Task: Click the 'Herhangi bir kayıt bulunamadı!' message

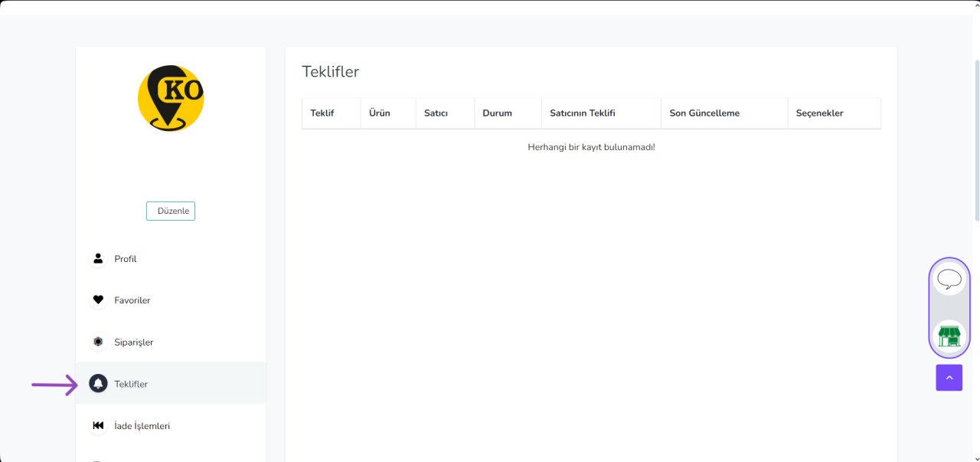Action: [x=591, y=147]
